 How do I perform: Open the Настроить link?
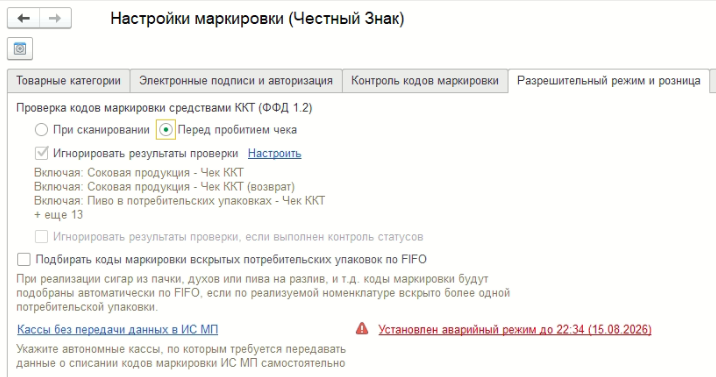pos(274,153)
